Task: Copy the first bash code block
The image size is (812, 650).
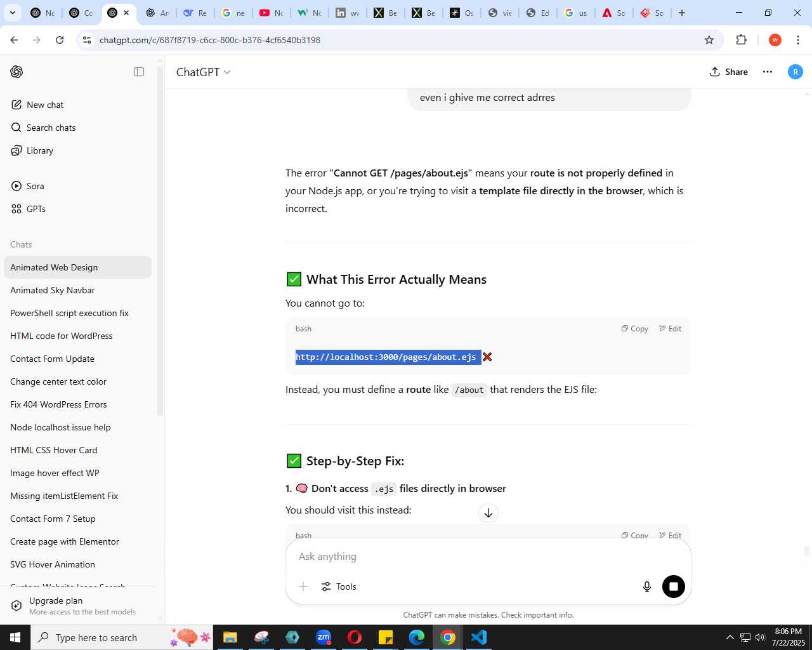Action: 634,328
